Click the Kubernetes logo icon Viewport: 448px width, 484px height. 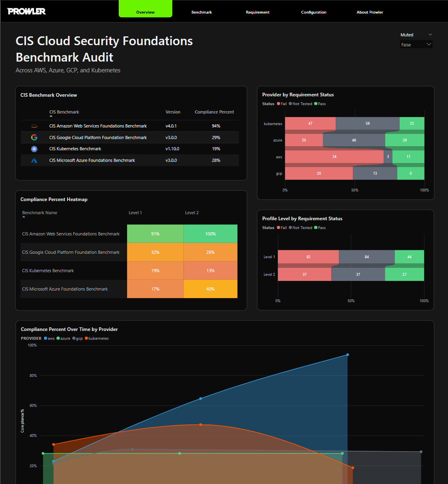click(34, 149)
